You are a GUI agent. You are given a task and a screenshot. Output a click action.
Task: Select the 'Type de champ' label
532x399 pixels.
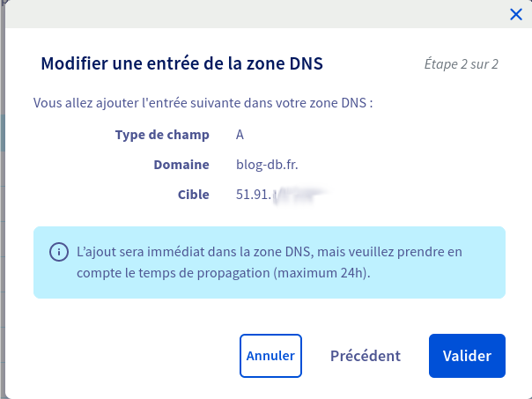pos(162,135)
